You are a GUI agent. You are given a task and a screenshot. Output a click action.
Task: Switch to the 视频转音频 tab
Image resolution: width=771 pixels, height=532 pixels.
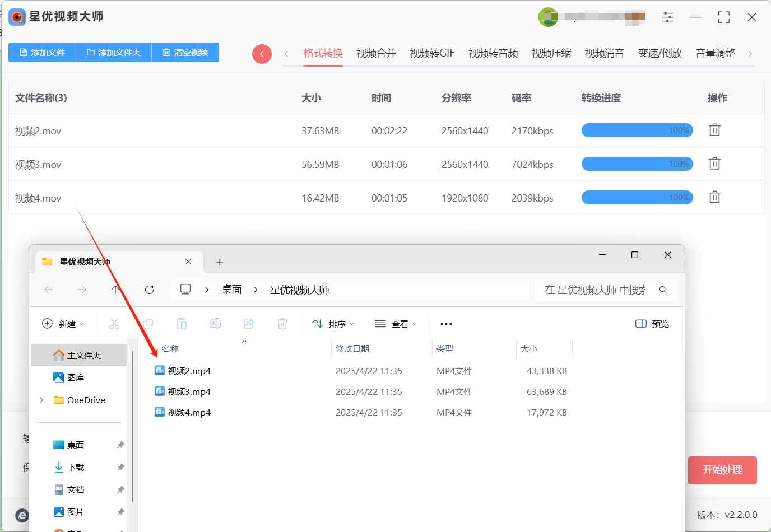coord(493,53)
